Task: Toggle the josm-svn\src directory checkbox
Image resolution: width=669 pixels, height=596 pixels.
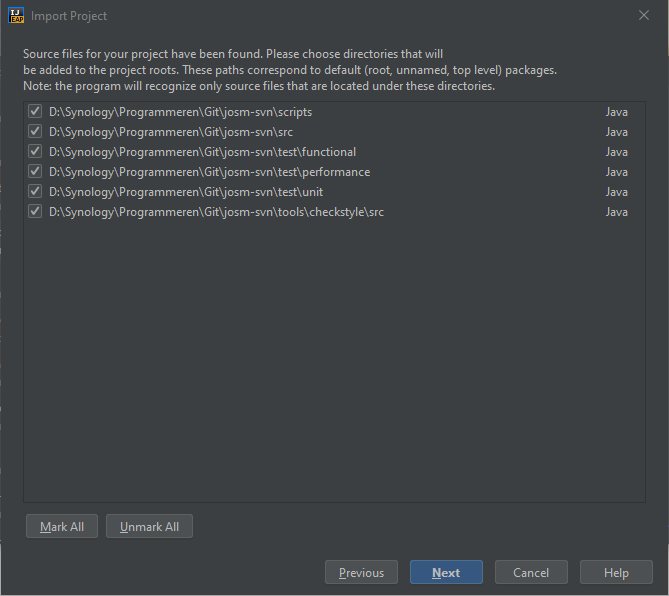Action: point(35,132)
